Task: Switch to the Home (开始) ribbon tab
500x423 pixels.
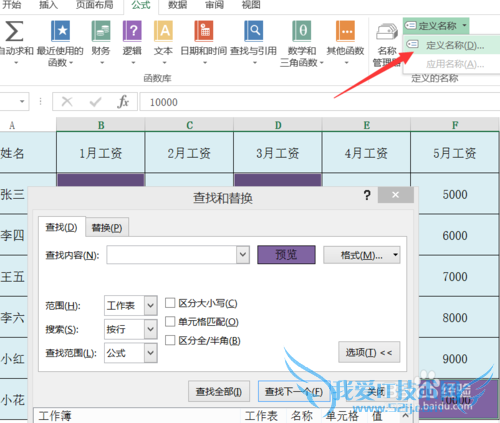Action: tap(12, 5)
